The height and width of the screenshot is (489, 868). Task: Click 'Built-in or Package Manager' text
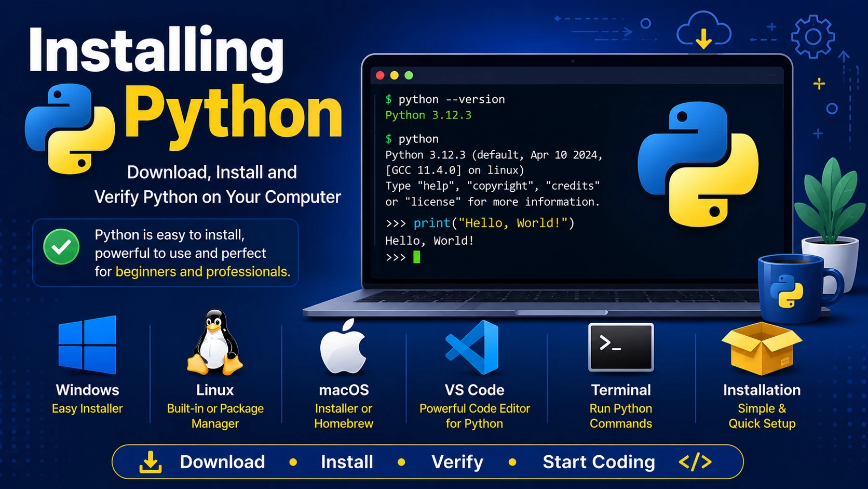coord(215,416)
